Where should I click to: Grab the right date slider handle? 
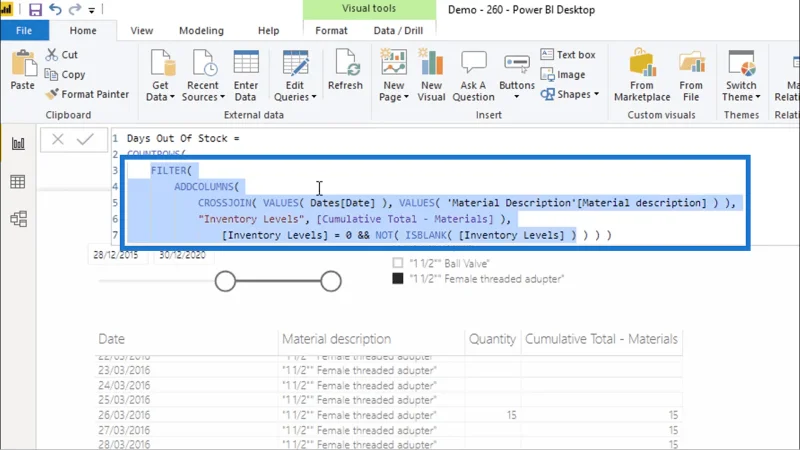click(x=331, y=281)
